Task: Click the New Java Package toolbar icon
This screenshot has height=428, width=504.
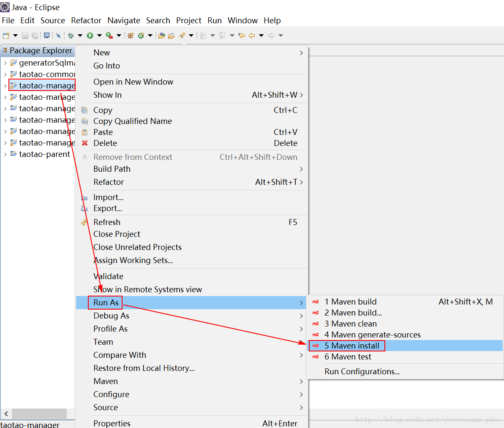Action: tap(131, 36)
